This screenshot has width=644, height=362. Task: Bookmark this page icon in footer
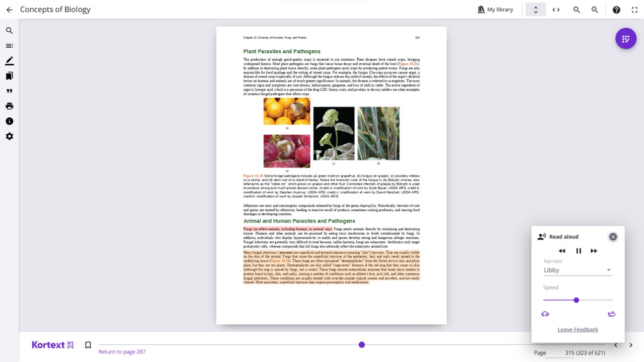(88, 345)
